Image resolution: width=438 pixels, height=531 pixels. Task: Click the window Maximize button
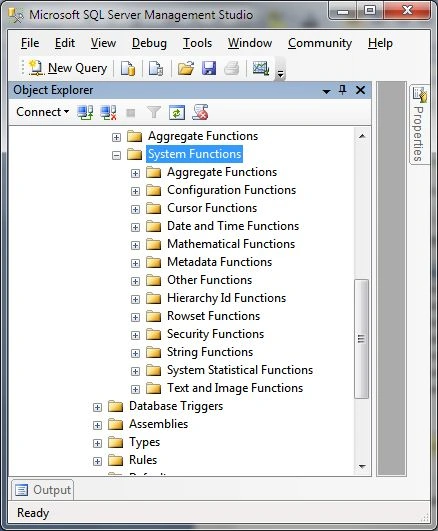(x=370, y=10)
